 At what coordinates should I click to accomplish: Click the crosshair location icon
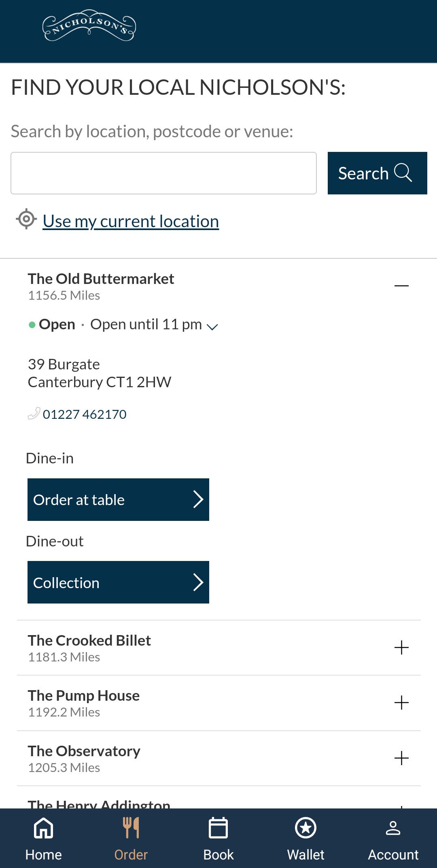[26, 219]
